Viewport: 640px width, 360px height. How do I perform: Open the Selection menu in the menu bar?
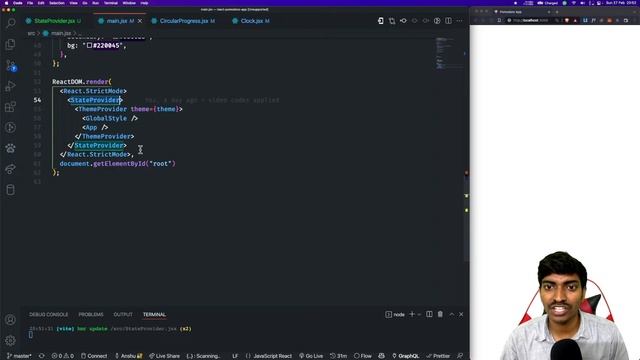pyautogui.click(x=57, y=3)
